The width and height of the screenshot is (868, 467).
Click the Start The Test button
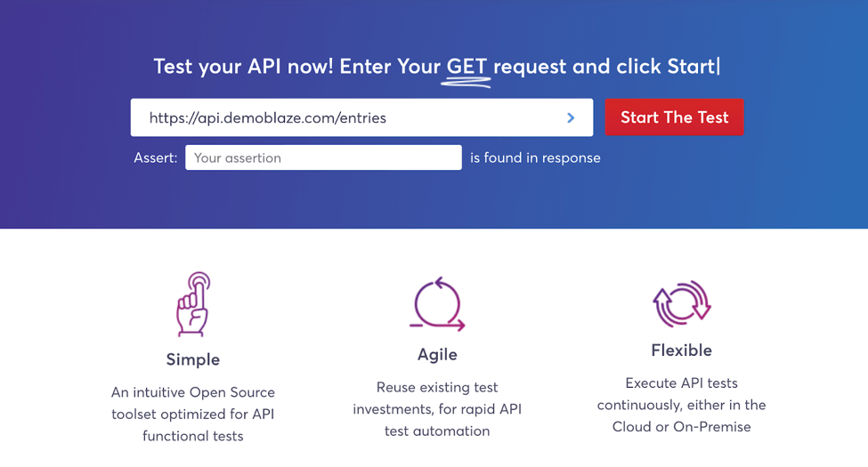coord(674,117)
